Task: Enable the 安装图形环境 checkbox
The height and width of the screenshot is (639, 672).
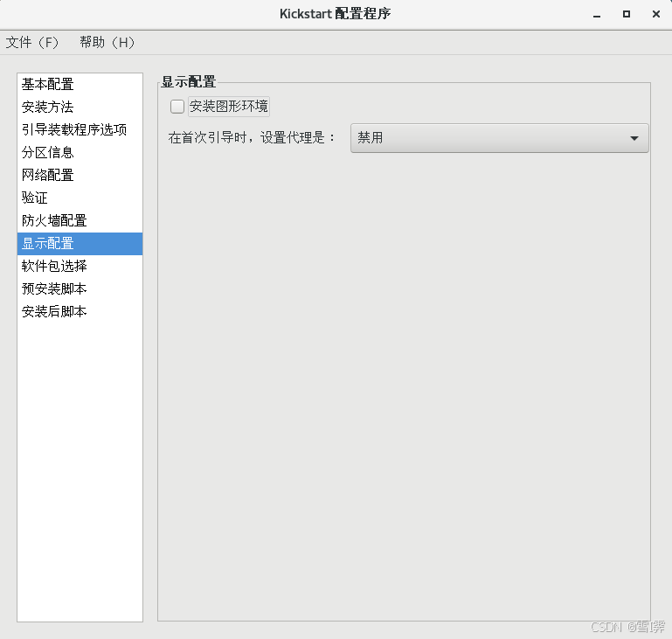Action: tap(177, 107)
